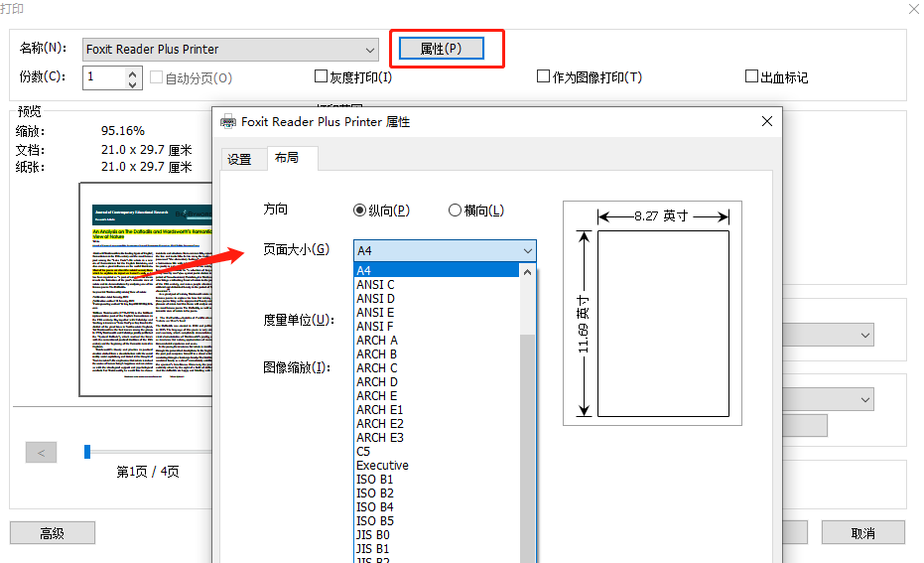This screenshot has height=563, width=924.
Task: Open the 高级 settings button
Action: (x=52, y=533)
